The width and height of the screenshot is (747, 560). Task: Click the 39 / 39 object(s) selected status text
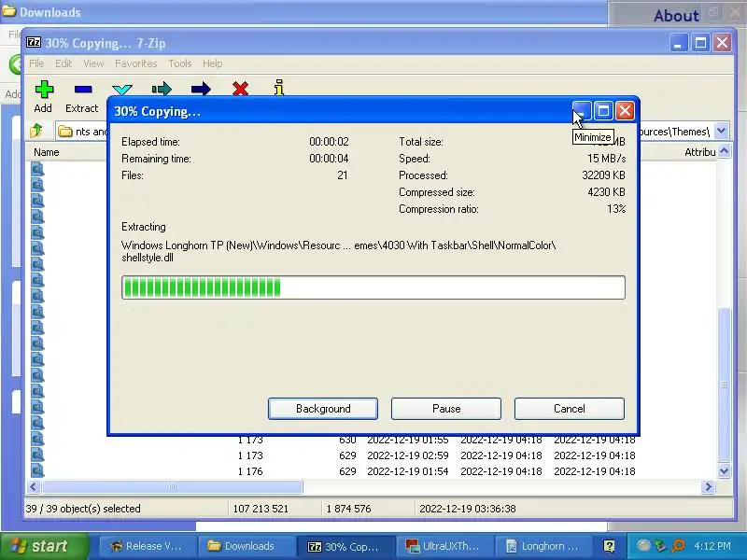(83, 509)
